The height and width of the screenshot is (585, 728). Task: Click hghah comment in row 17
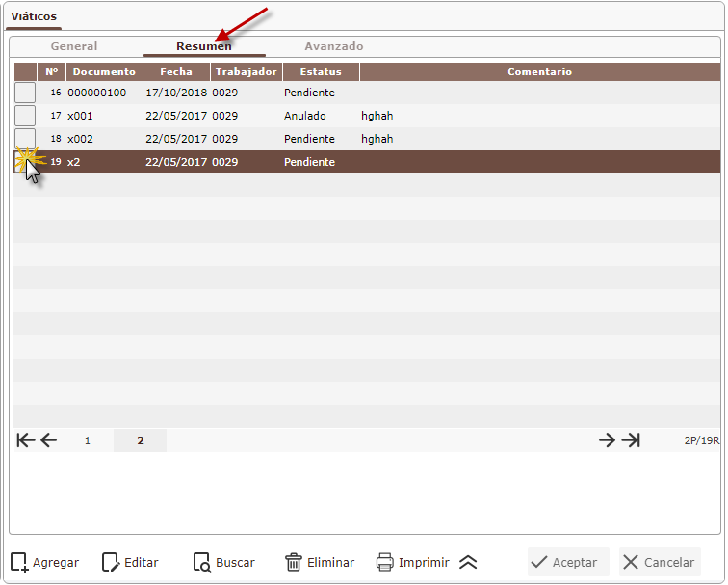point(377,116)
